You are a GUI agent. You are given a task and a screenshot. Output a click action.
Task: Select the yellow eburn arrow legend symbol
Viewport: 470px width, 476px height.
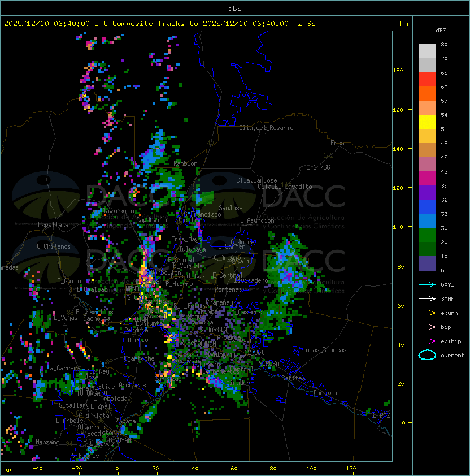pyautogui.click(x=427, y=313)
